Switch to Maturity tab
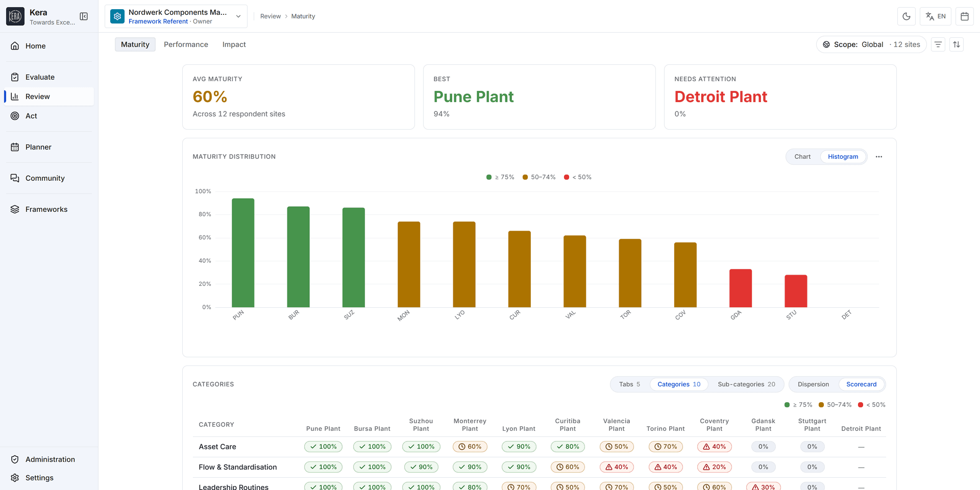 (x=135, y=44)
